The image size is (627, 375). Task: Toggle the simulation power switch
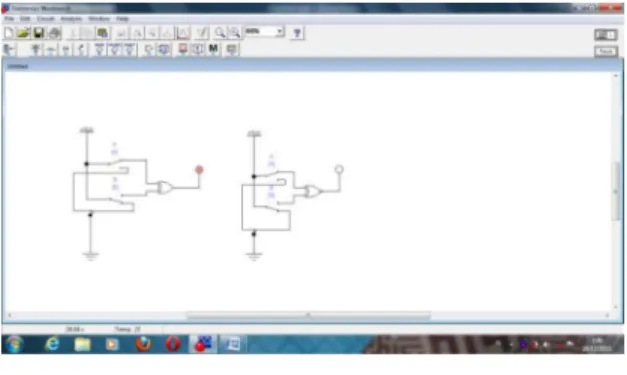[605, 35]
